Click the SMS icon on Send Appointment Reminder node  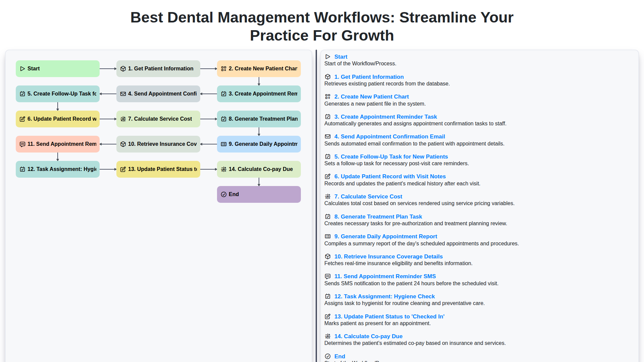22,144
